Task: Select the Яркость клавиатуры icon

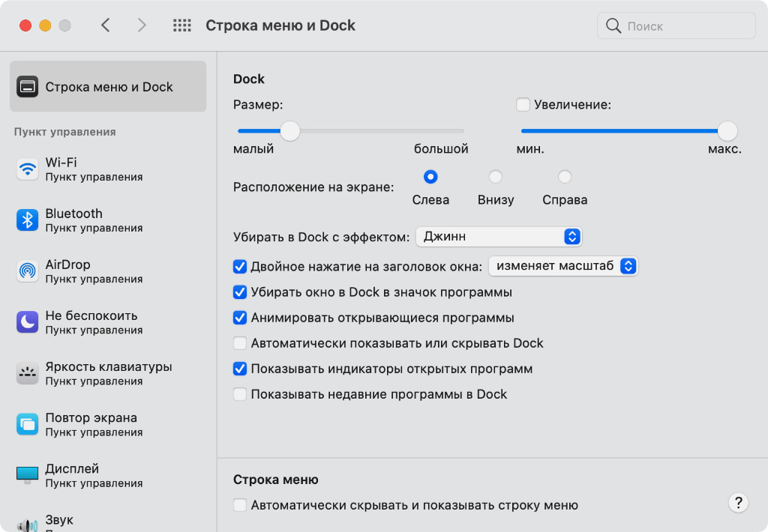Action: pos(28,372)
